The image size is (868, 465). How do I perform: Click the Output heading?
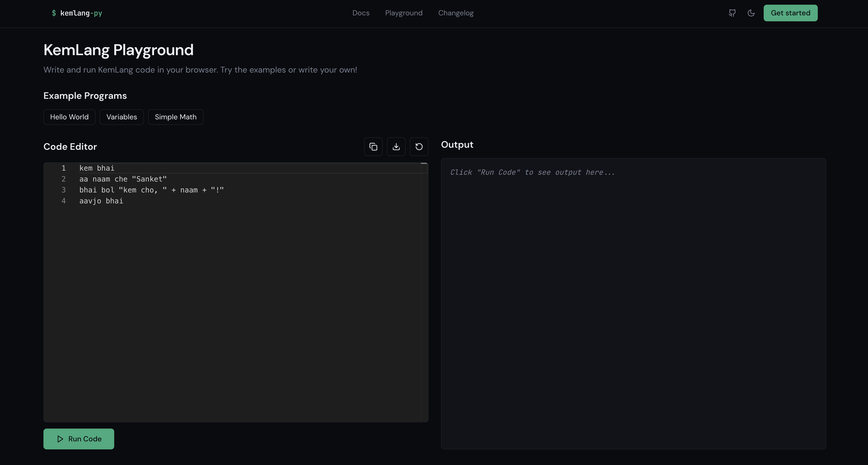coord(457,145)
